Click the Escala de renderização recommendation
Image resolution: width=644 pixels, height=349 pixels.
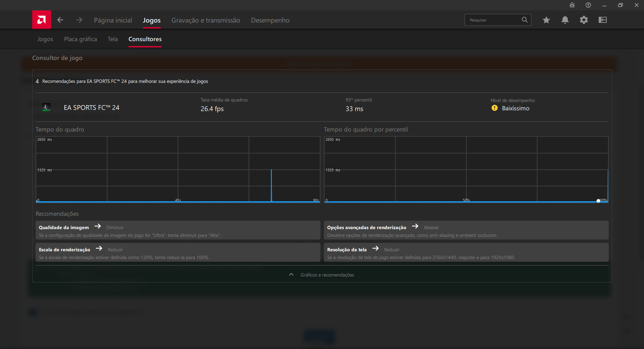pyautogui.click(x=178, y=252)
